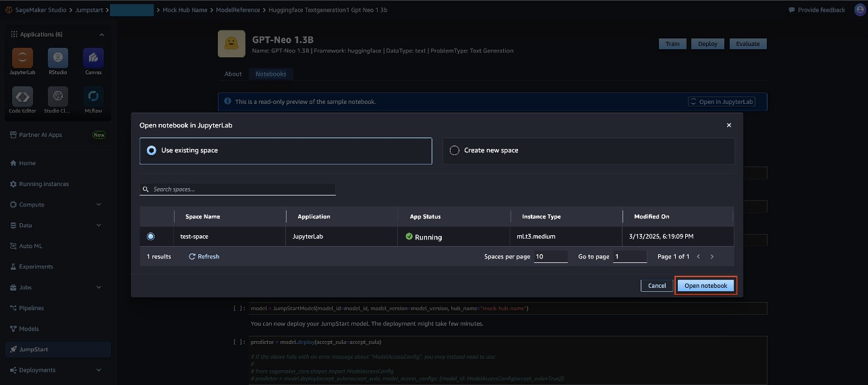Viewport: 868px width, 385px height.
Task: Sort by the Application column header
Action: (314, 216)
